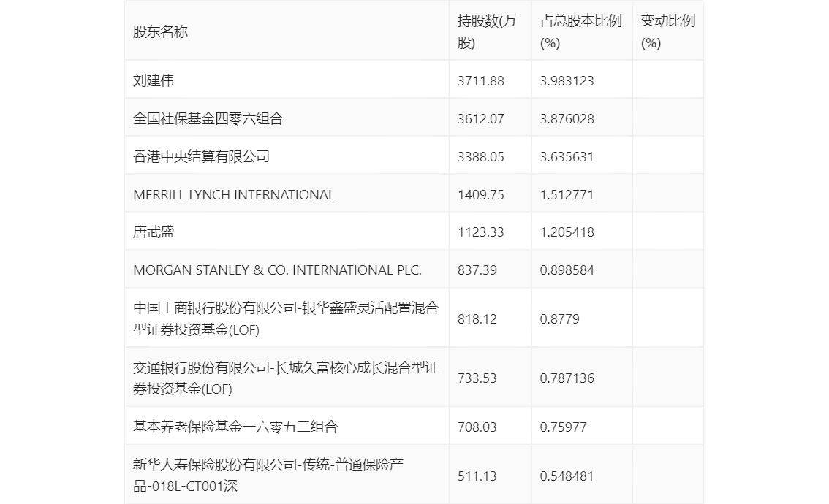Click the value 837.39
Screen dimensions: 829x504
477,270
